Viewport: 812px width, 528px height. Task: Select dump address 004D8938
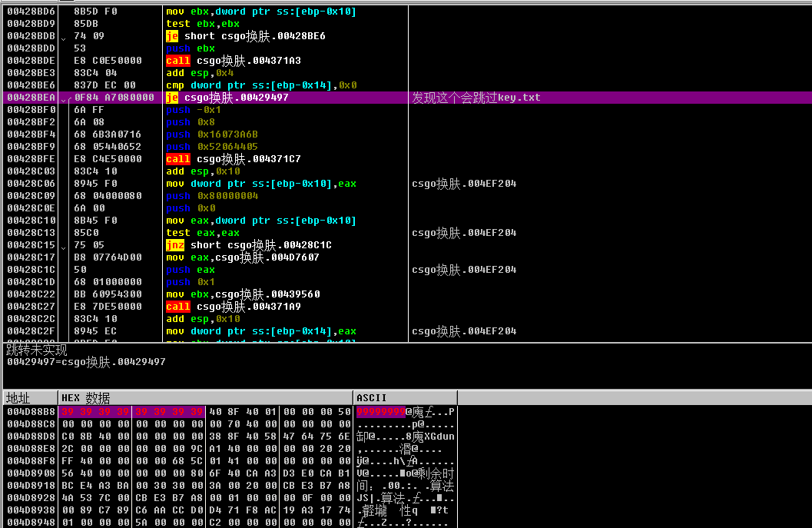pos(31,510)
